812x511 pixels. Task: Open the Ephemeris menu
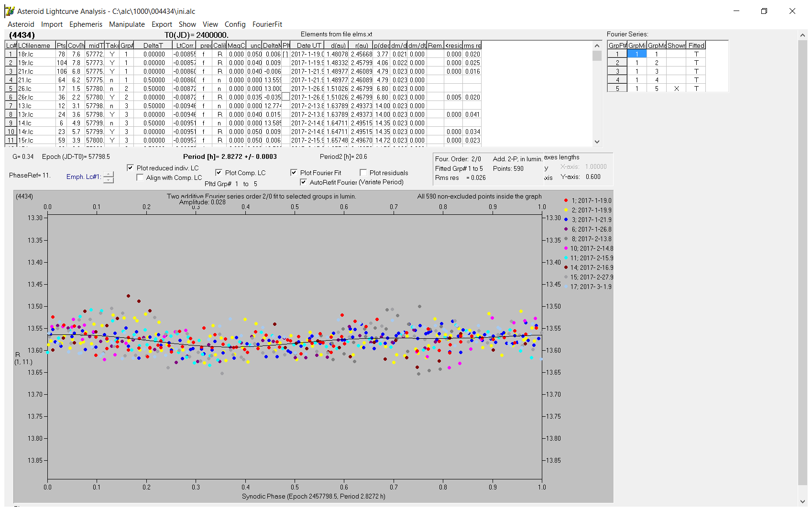(x=86, y=24)
